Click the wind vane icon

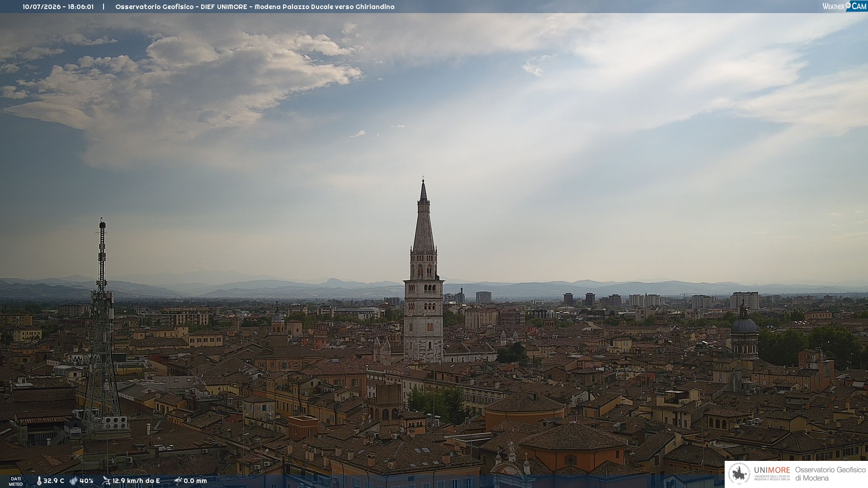[106, 481]
